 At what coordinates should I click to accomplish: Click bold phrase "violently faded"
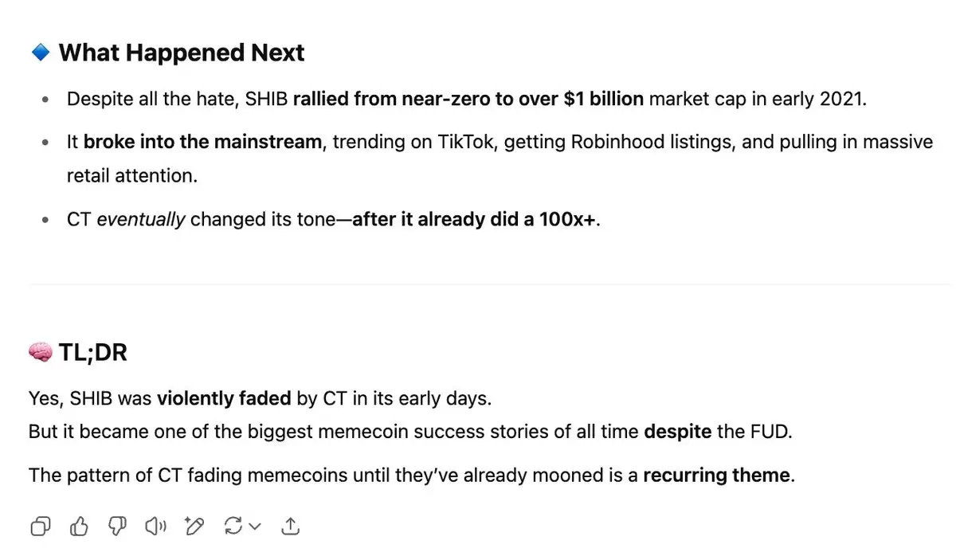(224, 398)
